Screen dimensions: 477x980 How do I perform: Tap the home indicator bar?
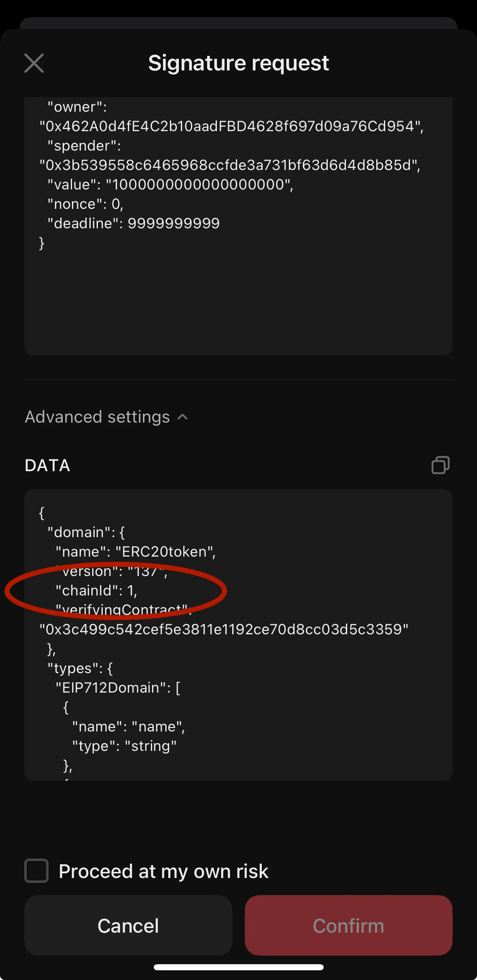pyautogui.click(x=238, y=967)
